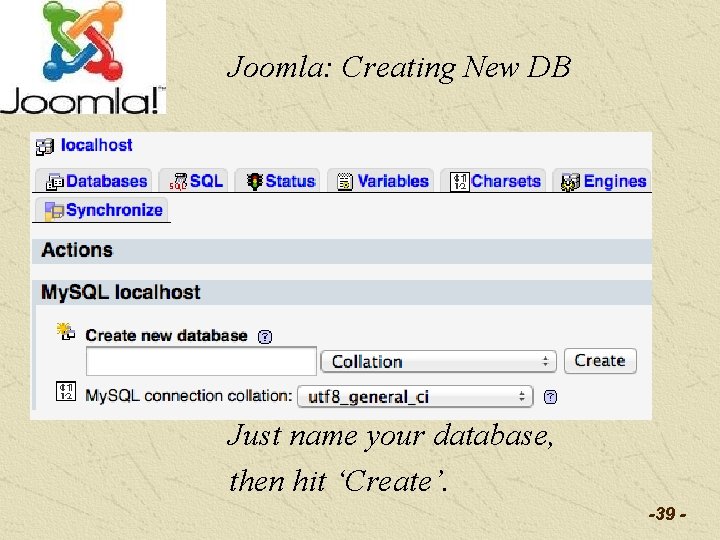Switch to the Status tab
Viewport: 720px width, 540px height.
pyautogui.click(x=277, y=180)
